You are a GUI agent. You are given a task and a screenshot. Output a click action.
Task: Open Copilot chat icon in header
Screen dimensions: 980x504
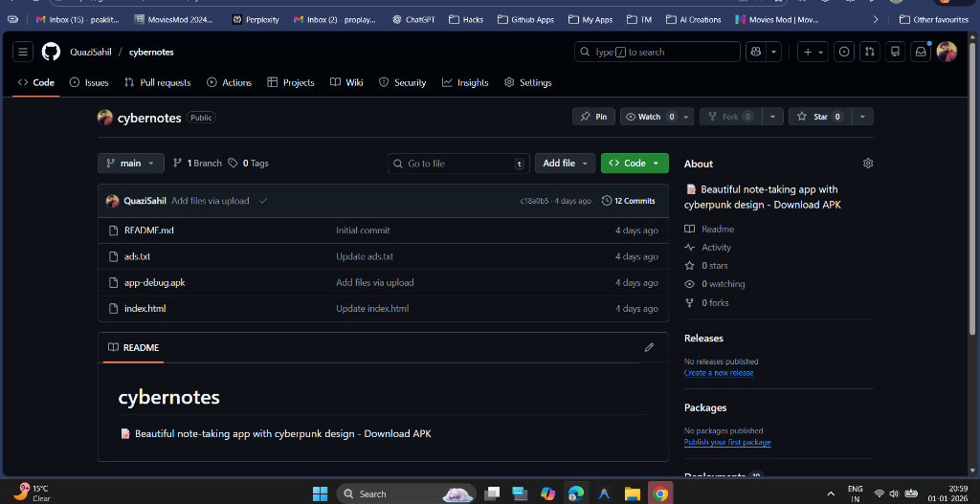(756, 52)
